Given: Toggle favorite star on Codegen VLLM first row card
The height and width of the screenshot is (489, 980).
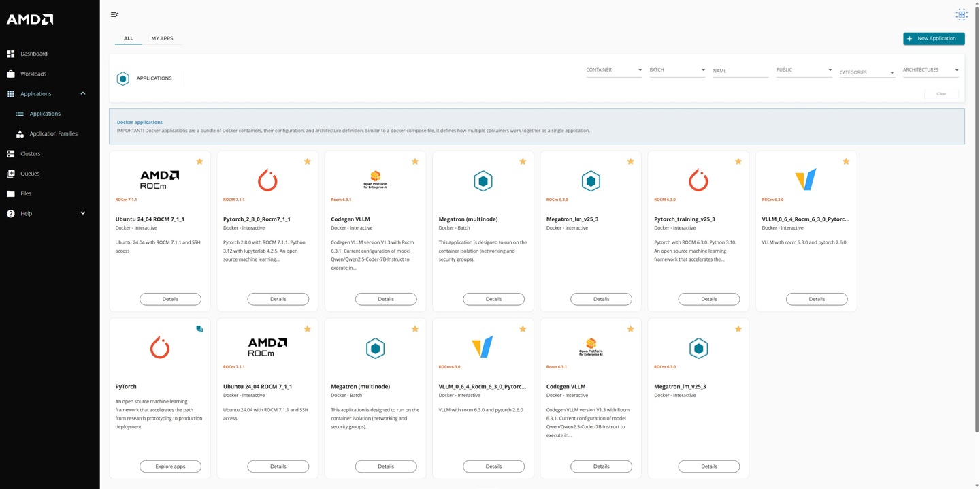Looking at the screenshot, I should tap(415, 161).
